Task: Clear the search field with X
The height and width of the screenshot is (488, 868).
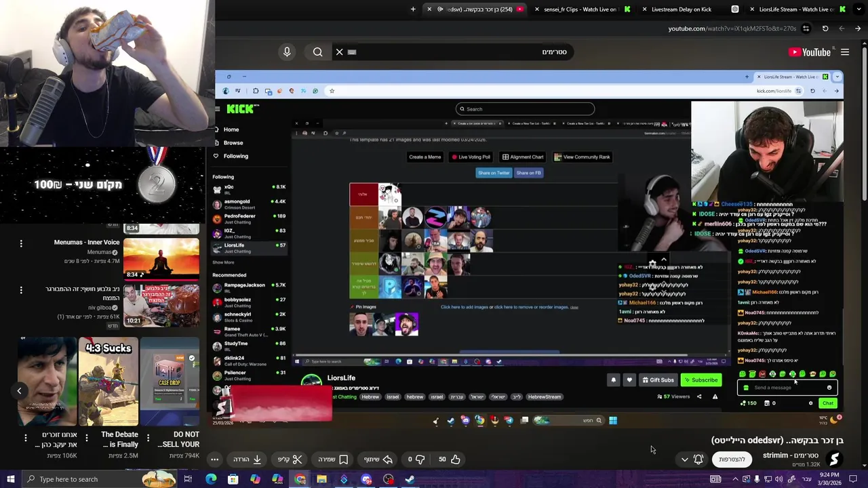Action: [x=340, y=52]
